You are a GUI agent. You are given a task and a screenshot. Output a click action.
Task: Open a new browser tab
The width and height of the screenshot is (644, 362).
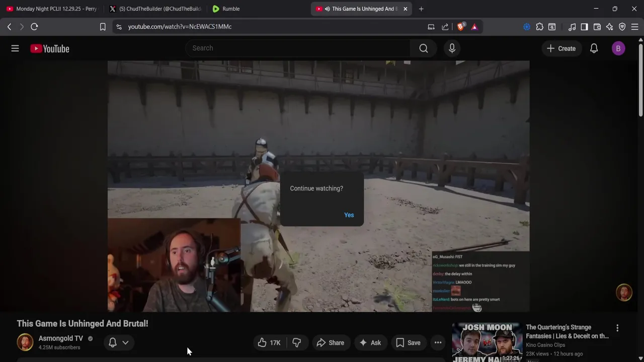(x=421, y=9)
